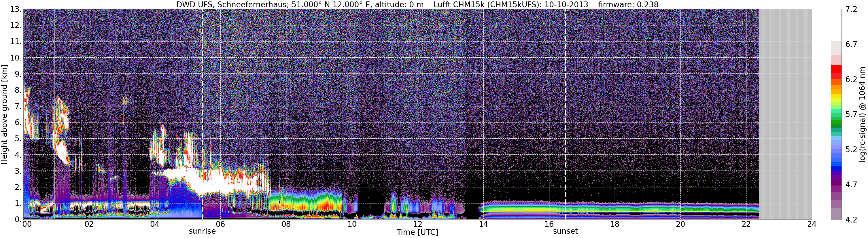This screenshot has width=868, height=238.
Task: Click the "firmware: 0.238" text
Action: (x=628, y=5)
